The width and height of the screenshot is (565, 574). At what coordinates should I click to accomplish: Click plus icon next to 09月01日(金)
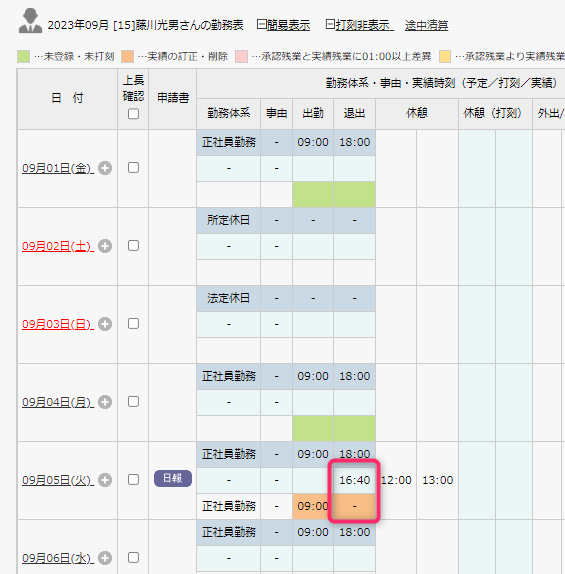point(105,168)
